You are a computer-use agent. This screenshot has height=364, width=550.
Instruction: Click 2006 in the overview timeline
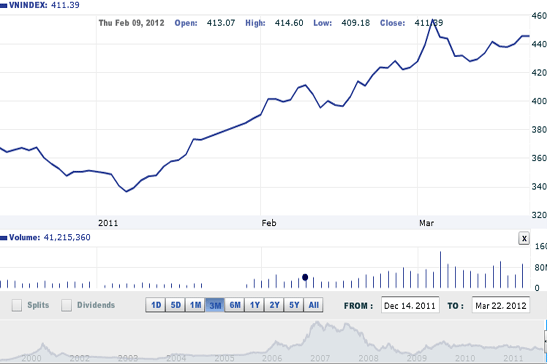[x=272, y=358]
